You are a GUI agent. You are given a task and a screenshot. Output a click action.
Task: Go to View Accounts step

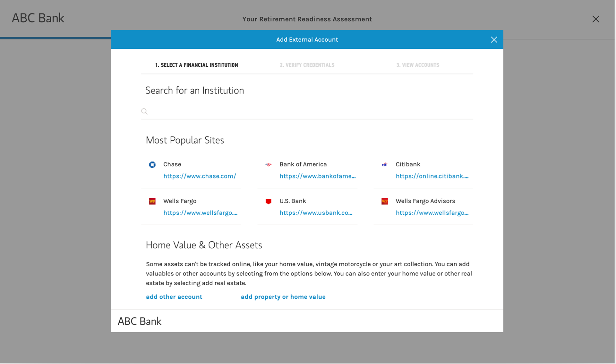[x=418, y=65]
